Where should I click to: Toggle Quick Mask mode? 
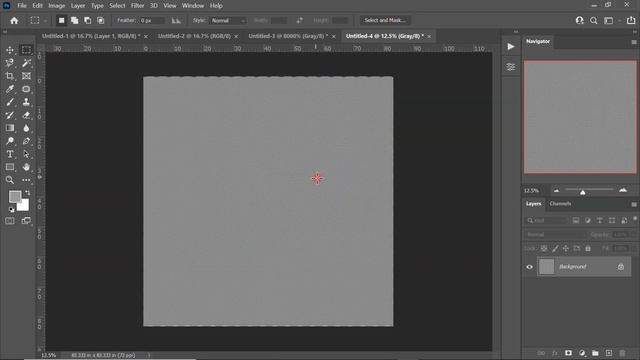(x=10, y=221)
